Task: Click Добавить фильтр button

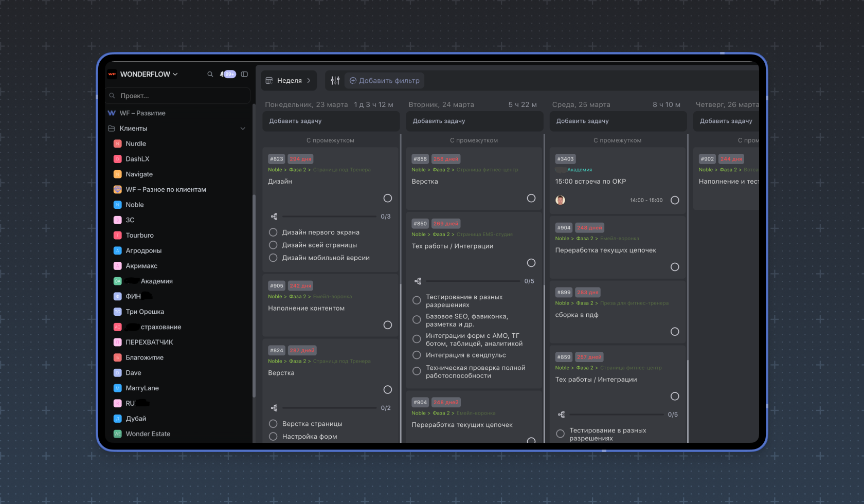Action: click(x=384, y=80)
